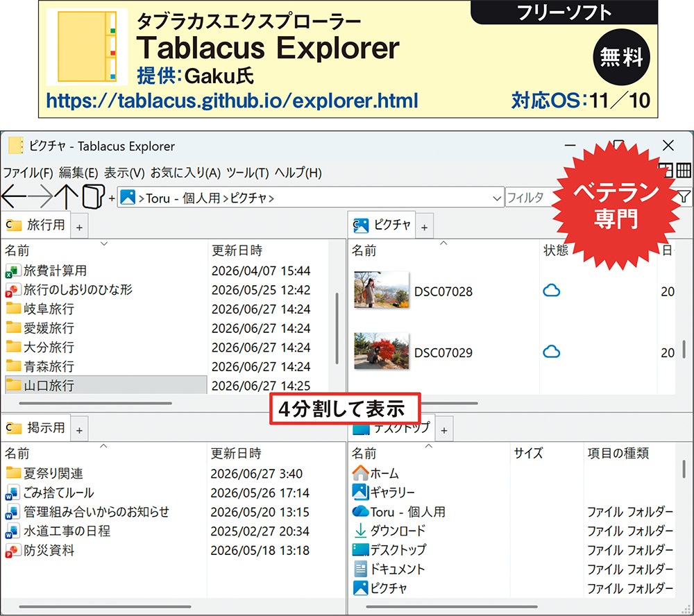Image resolution: width=694 pixels, height=616 pixels.
Task: Select the 岐阜旅行 folder
Action: click(x=40, y=309)
